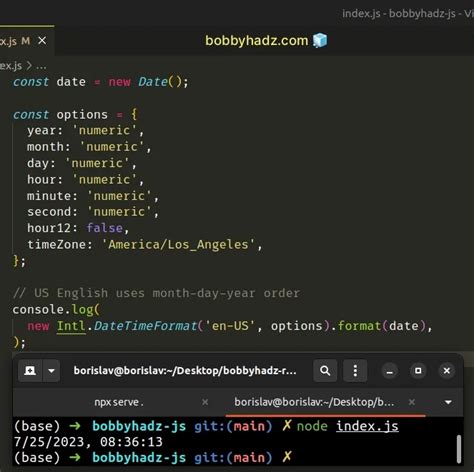
Task: Click the terminal window title text
Action: coord(185,371)
